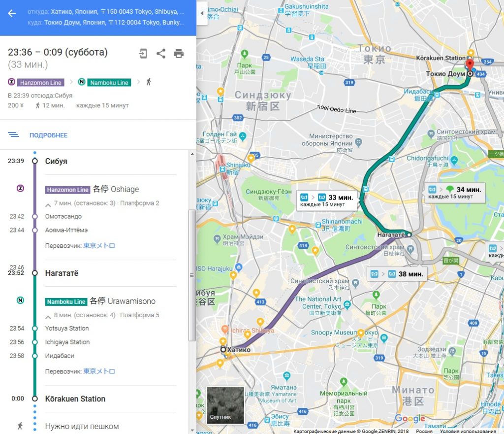Click the Namboku Line badge in summary

coord(109,83)
